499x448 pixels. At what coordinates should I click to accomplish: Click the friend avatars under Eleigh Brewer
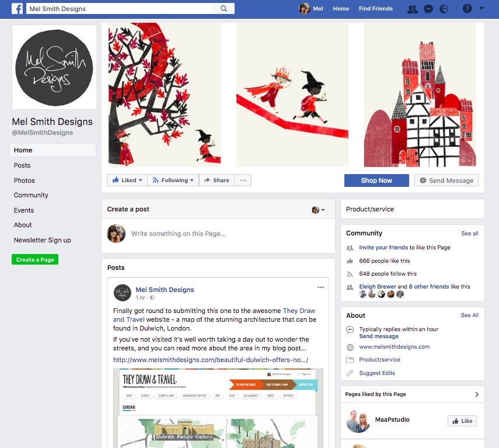pyautogui.click(x=381, y=294)
